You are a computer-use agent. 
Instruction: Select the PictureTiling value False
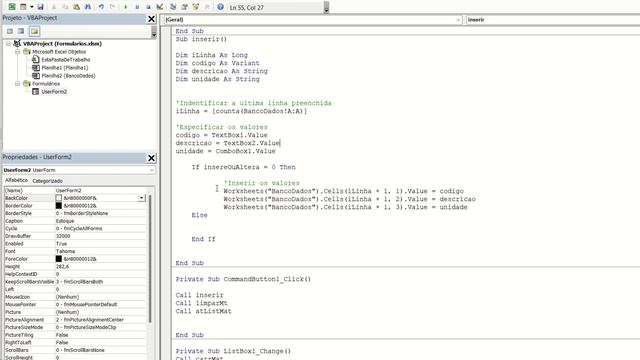[62, 335]
